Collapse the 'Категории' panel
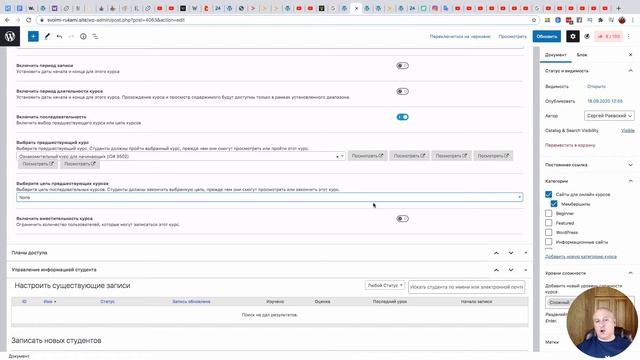Image resolution: width=640 pixels, height=360 pixels. click(631, 181)
